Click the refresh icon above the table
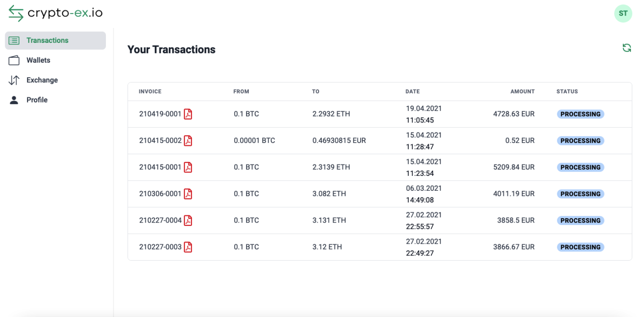Image resolution: width=644 pixels, height=317 pixels. [627, 48]
